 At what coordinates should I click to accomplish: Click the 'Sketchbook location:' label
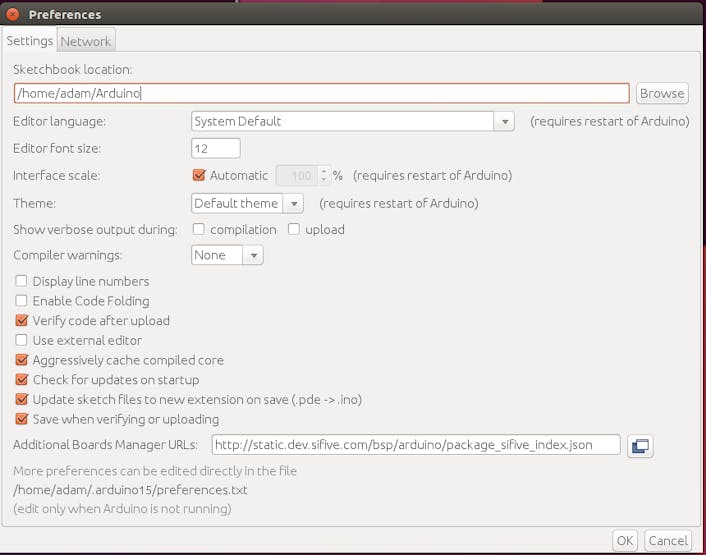(72, 70)
